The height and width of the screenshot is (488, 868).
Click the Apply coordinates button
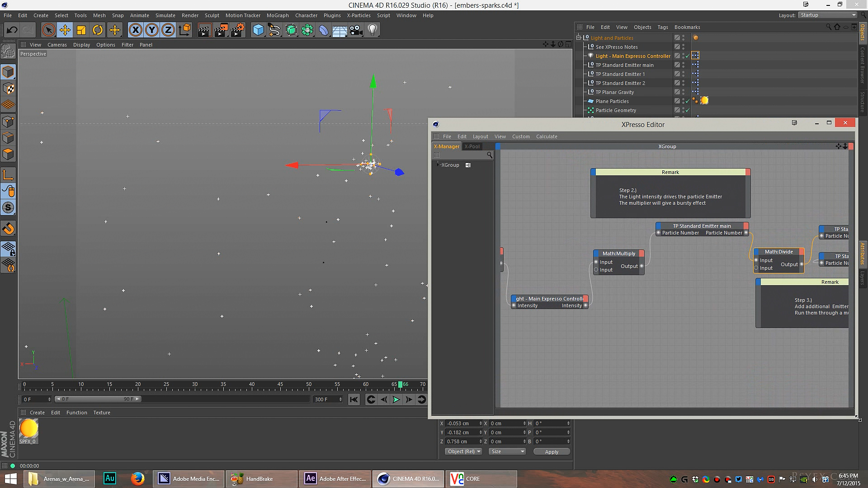pyautogui.click(x=552, y=451)
